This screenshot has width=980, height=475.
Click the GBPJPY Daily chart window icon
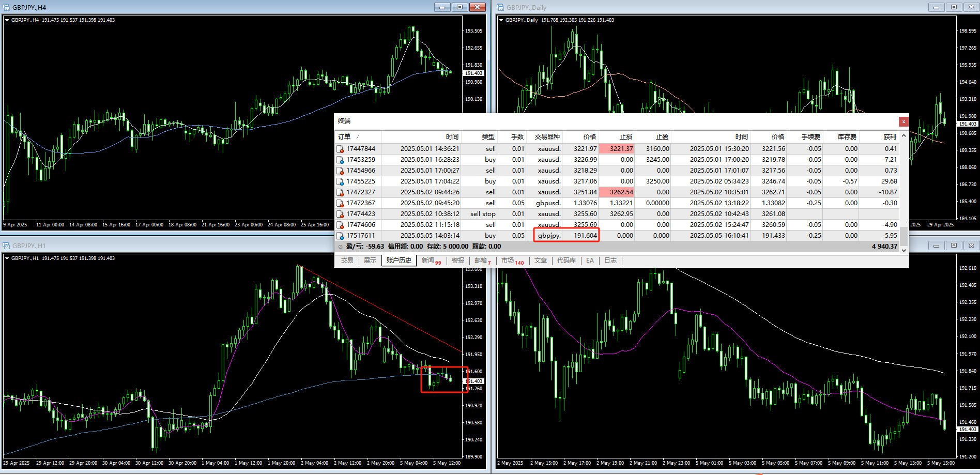tap(500, 7)
